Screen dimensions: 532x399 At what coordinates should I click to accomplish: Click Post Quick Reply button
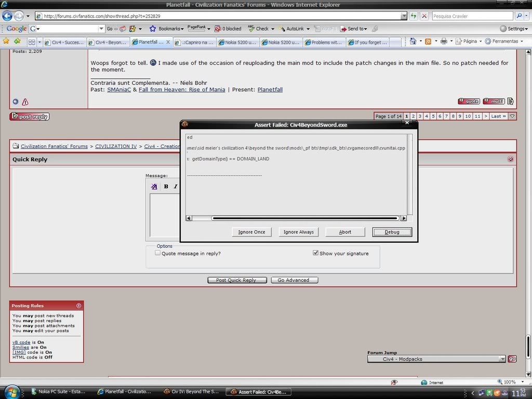pyautogui.click(x=237, y=280)
